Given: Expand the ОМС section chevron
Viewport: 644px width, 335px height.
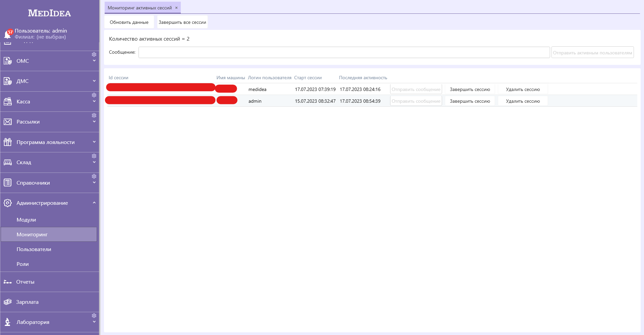Looking at the screenshot, I should [x=94, y=61].
